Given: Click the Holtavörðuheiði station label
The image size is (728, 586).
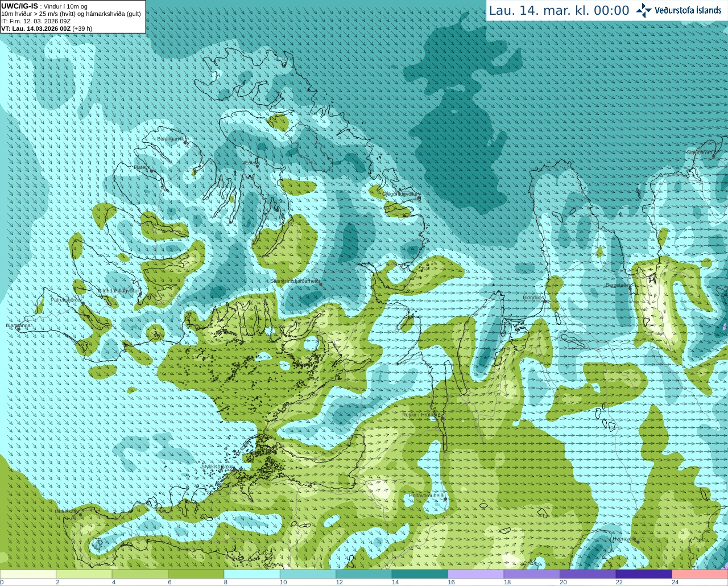Looking at the screenshot, I should (426, 496).
